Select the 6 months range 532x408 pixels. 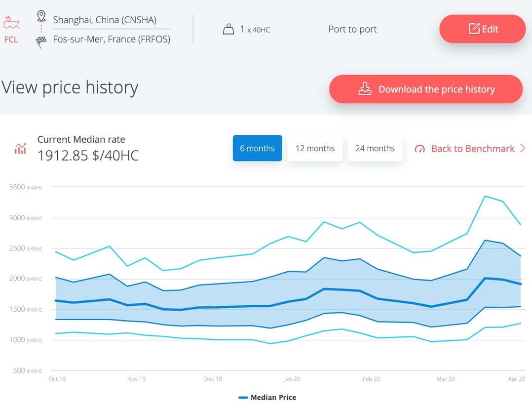[257, 148]
